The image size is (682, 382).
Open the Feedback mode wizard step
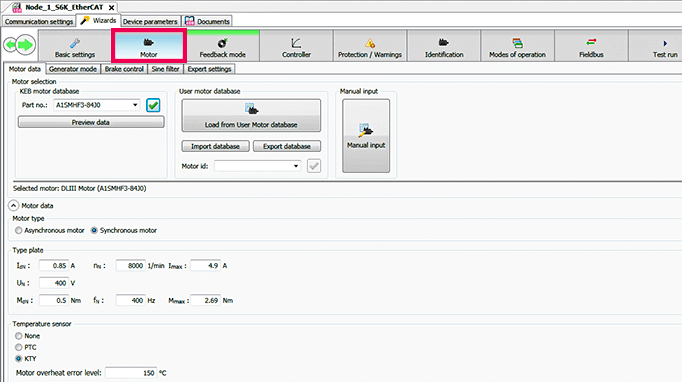pos(223,46)
